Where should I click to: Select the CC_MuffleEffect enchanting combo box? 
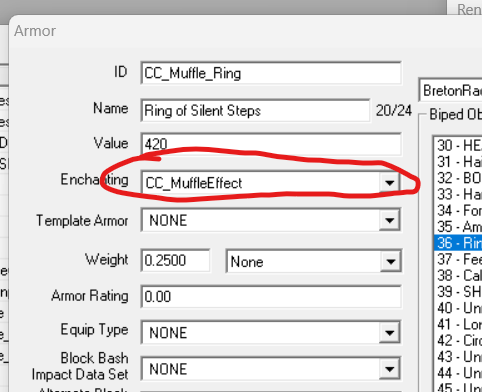[x=271, y=183]
